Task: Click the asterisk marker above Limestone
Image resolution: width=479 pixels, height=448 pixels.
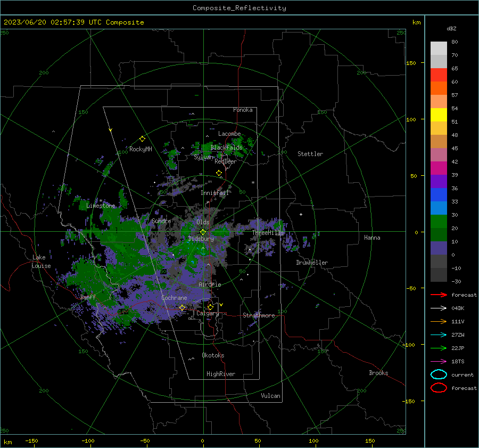Action: tap(101, 201)
